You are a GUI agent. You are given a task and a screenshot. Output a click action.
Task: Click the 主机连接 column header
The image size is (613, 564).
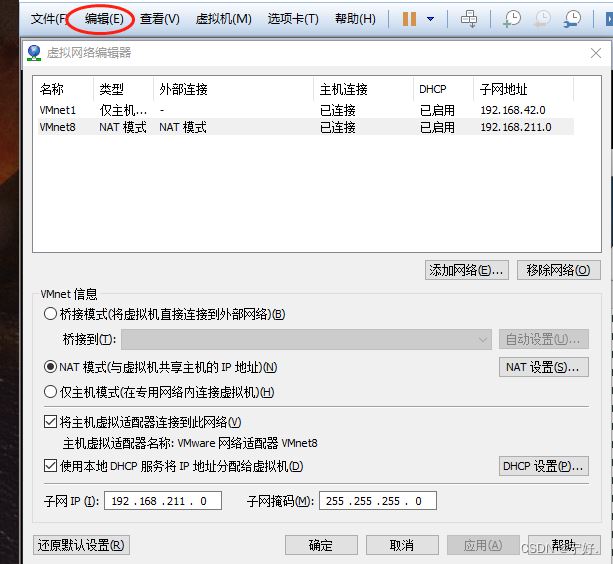(364, 89)
